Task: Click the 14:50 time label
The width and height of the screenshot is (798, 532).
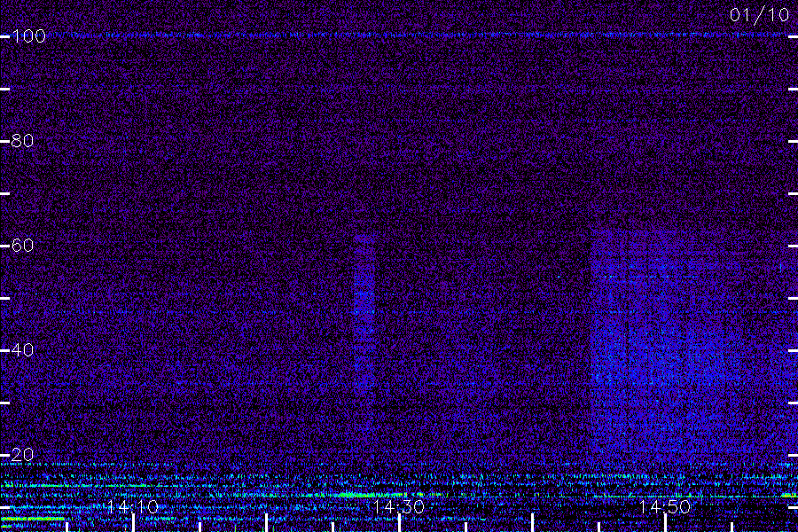Action: click(665, 507)
